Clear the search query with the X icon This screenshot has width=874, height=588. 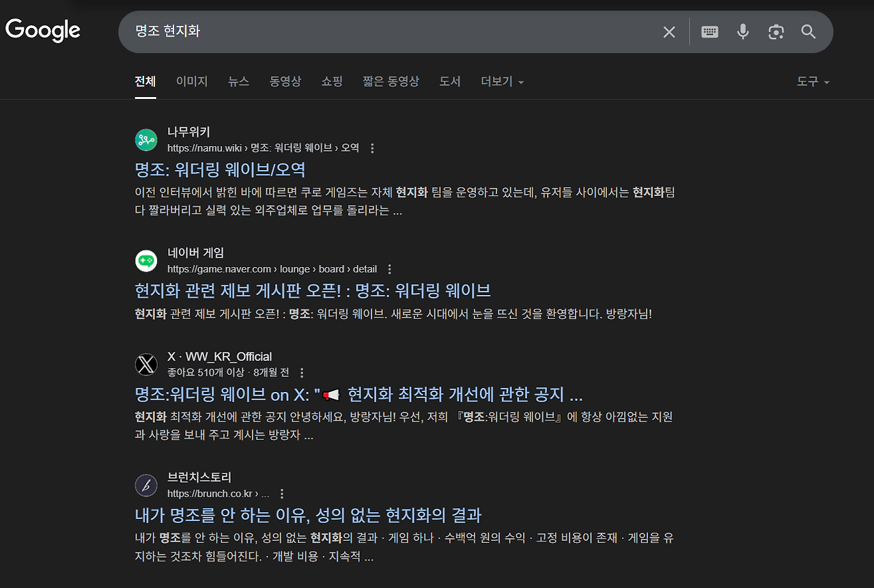pyautogui.click(x=669, y=31)
